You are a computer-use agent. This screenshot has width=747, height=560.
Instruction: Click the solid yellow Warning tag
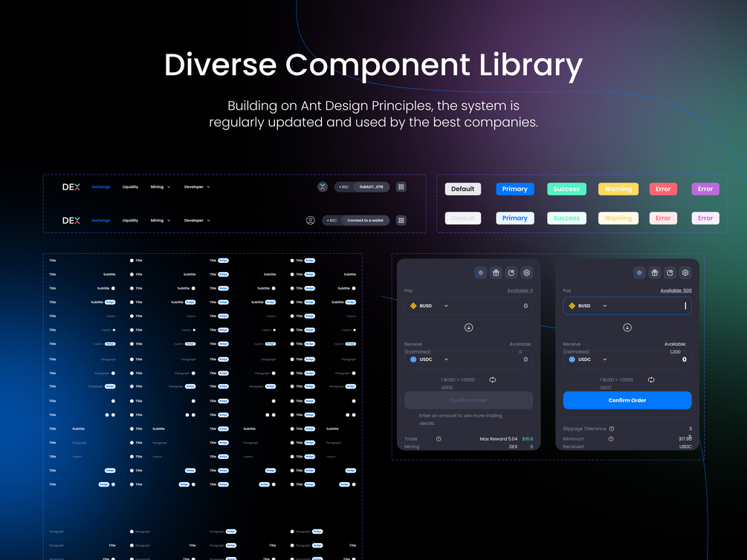[x=618, y=189]
